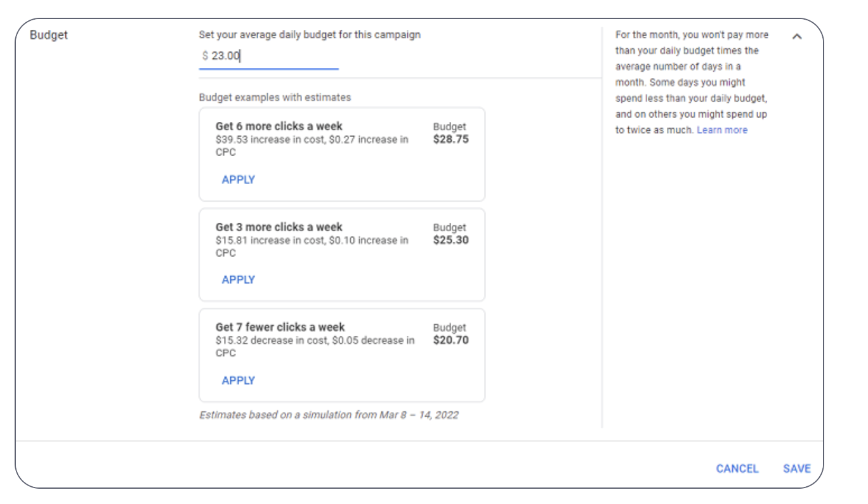This screenshot has height=504, width=868.
Task: Click 'Budget examples with estimates' label
Action: (275, 98)
